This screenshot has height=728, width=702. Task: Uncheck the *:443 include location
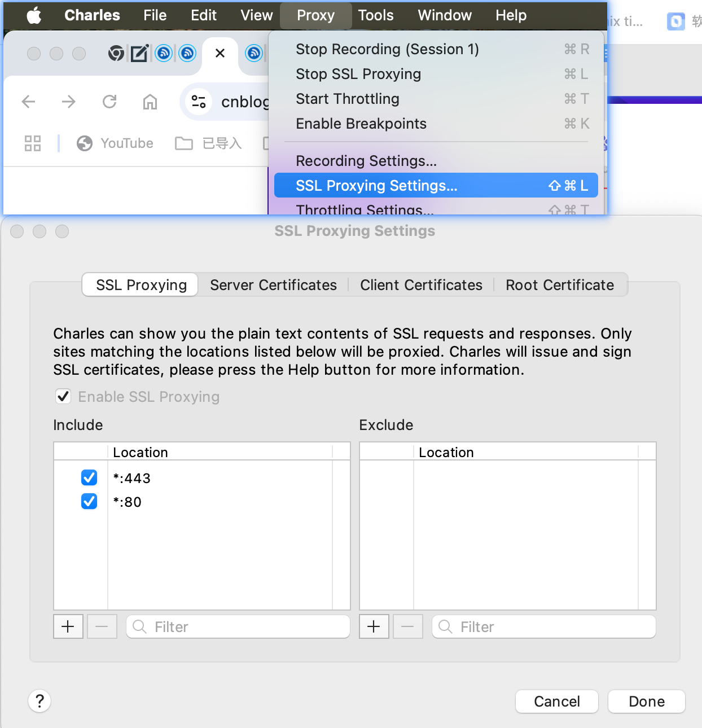click(89, 477)
